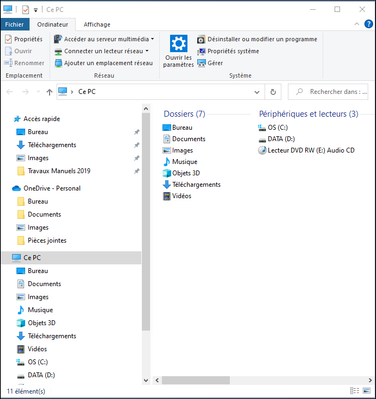The width and height of the screenshot is (376, 399).
Task: Open recent locations dropdown arrow
Action: pyautogui.click(x=38, y=92)
